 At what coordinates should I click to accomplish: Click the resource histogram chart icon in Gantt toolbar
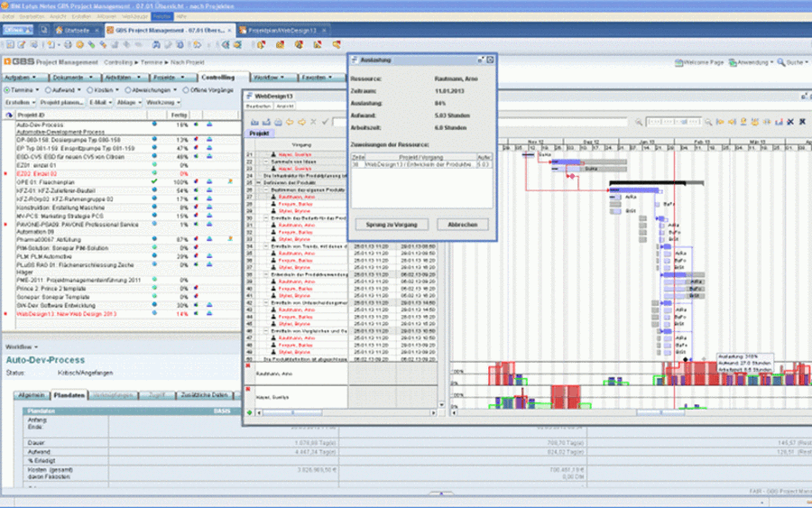coord(779,122)
